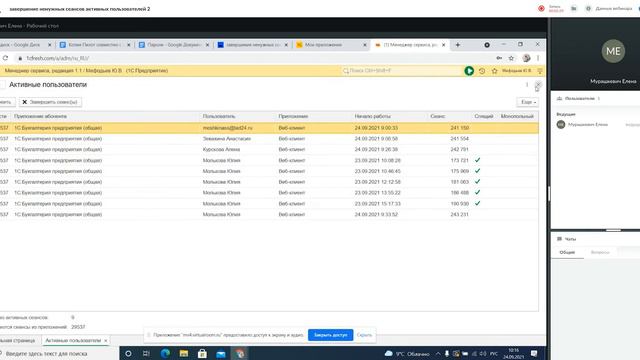Image resolution: width=640 pixels, height=360 pixels.
Task: Click the favorites star in the yellow 1C header
Action: click(x=494, y=71)
